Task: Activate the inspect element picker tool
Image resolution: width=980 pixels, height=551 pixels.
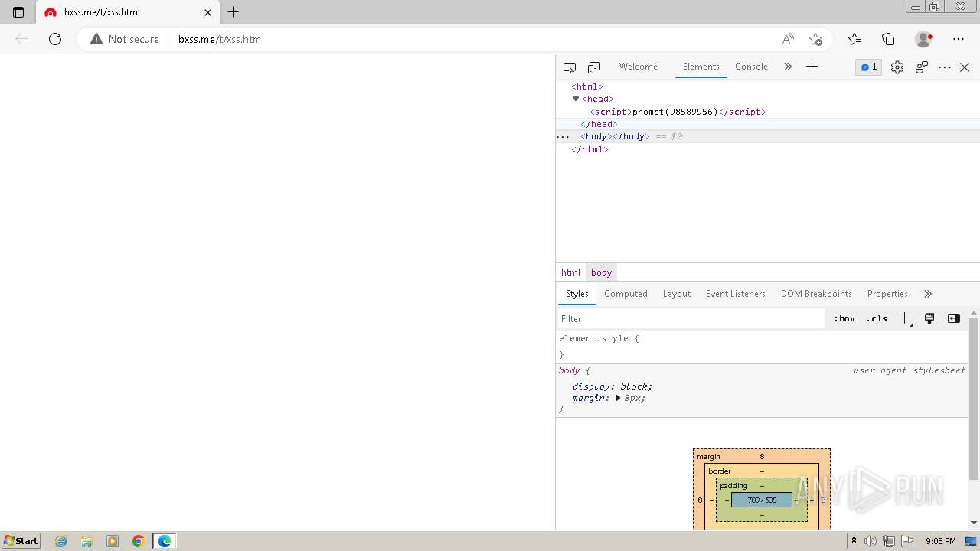Action: [x=570, y=67]
